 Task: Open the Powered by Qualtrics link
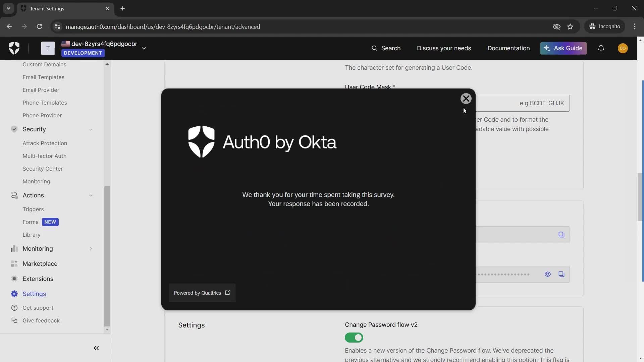pos(202,293)
